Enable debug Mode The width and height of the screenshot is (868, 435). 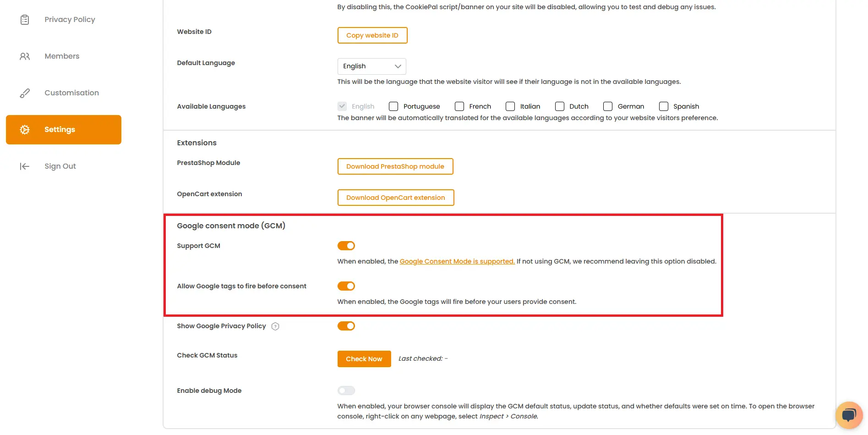pyautogui.click(x=346, y=390)
